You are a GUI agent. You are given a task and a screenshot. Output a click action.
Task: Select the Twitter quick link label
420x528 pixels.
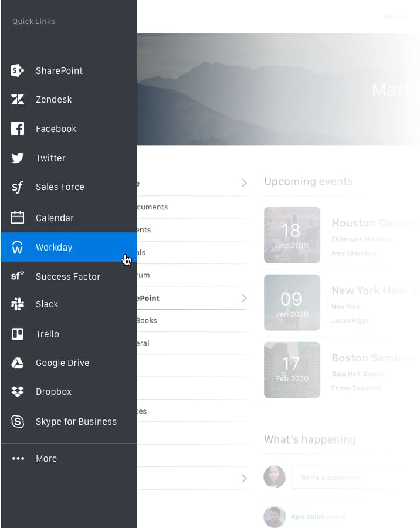click(50, 158)
